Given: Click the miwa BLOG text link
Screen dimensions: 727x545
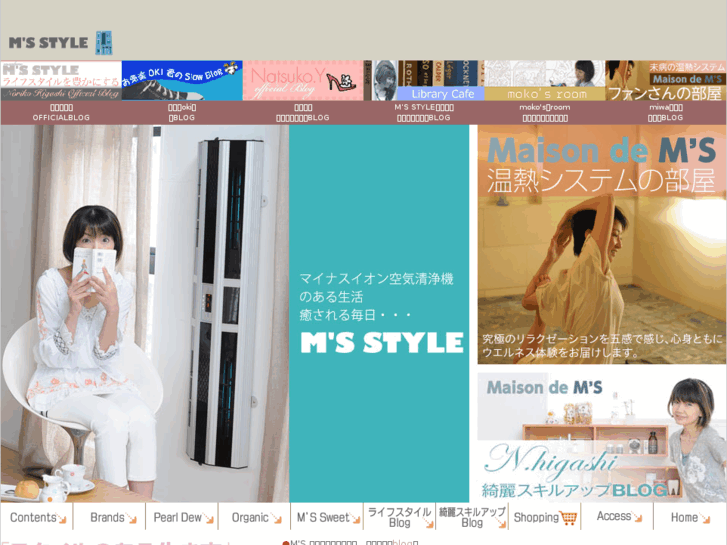Looking at the screenshot, I should click(665, 113).
